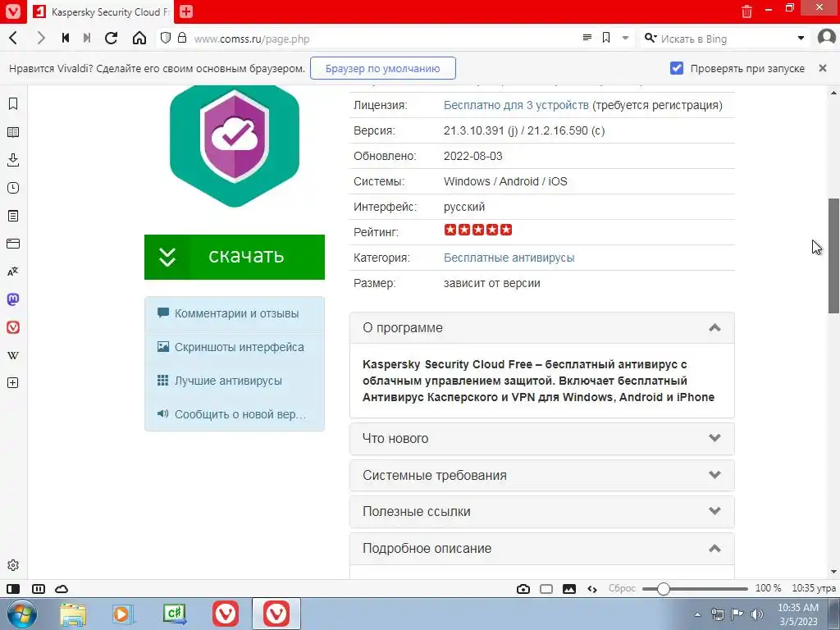Open the Windows Start menu
Image resolution: width=840 pixels, height=630 pixels.
(x=21, y=614)
